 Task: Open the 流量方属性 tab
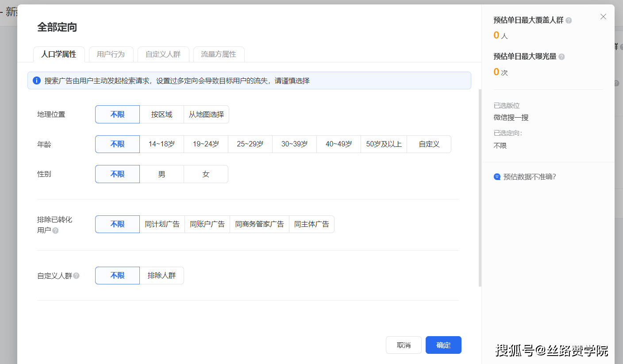click(219, 54)
